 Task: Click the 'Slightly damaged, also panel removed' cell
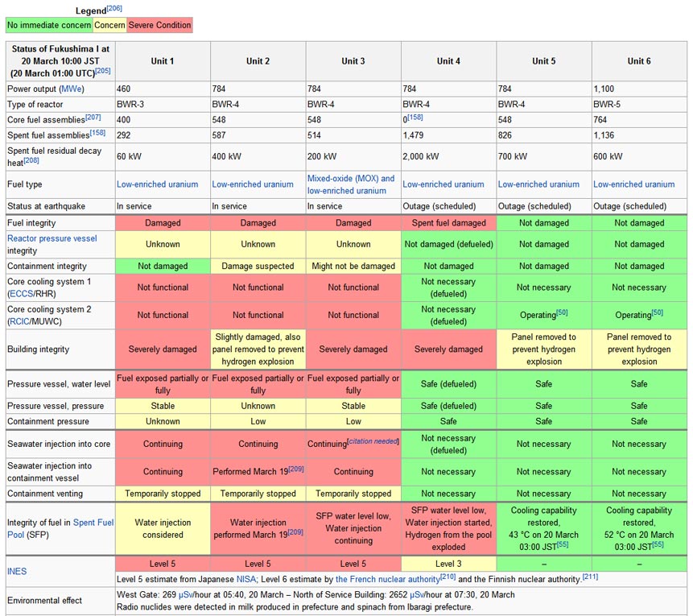coord(258,349)
